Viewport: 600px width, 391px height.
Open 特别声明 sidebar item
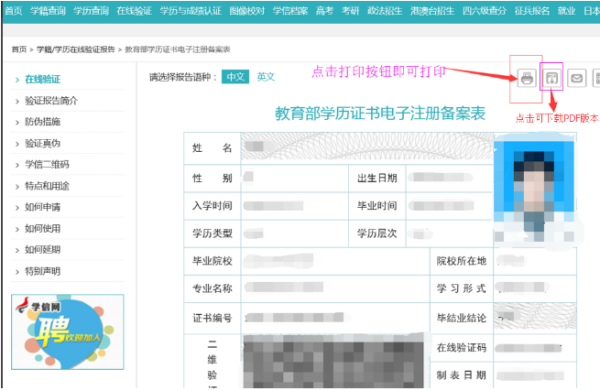coord(43,271)
